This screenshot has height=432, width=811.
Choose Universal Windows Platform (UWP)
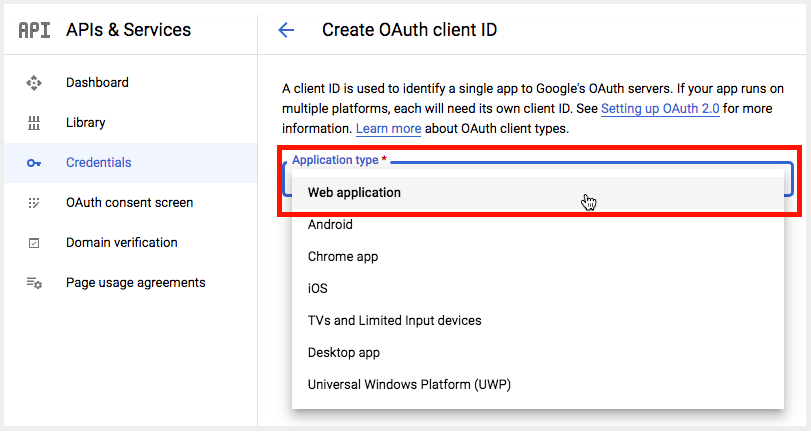click(x=538, y=385)
